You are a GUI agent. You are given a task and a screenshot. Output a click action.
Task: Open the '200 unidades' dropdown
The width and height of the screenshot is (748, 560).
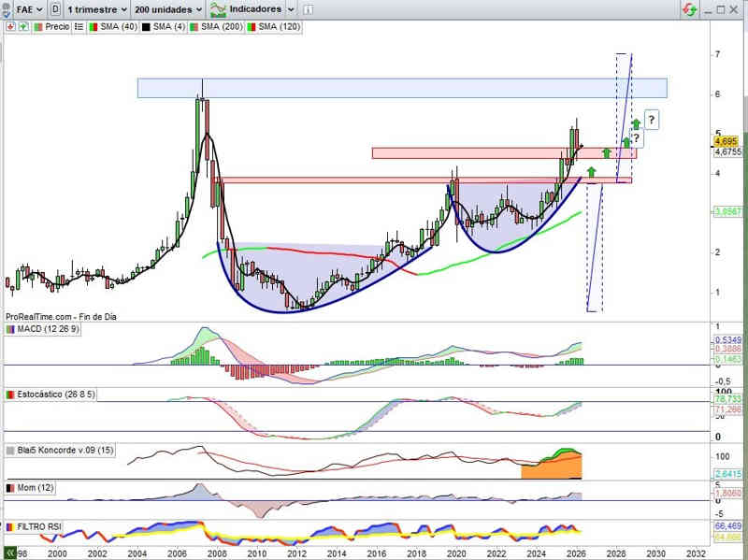click(x=168, y=8)
